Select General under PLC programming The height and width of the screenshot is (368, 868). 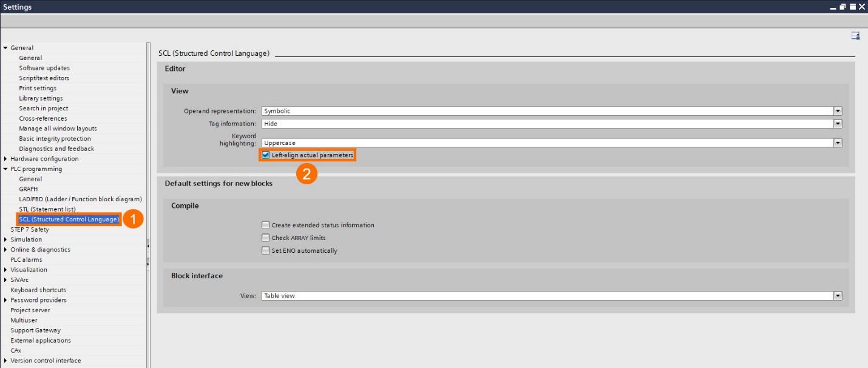(30, 179)
